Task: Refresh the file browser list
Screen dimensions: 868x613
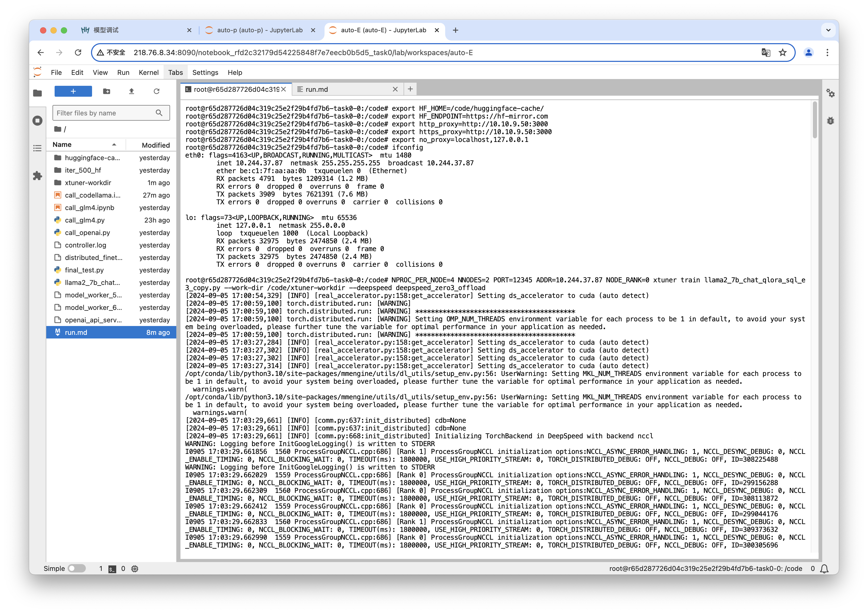Action: tap(157, 91)
